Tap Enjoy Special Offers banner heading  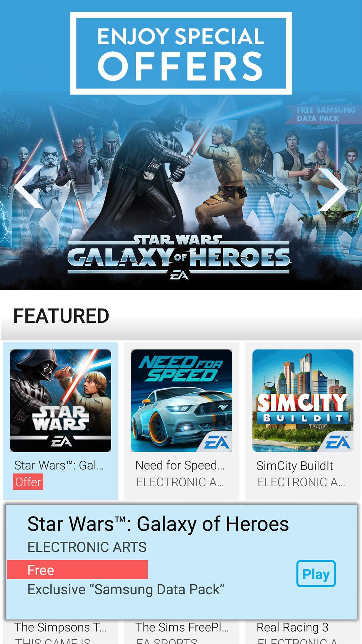tap(181, 53)
